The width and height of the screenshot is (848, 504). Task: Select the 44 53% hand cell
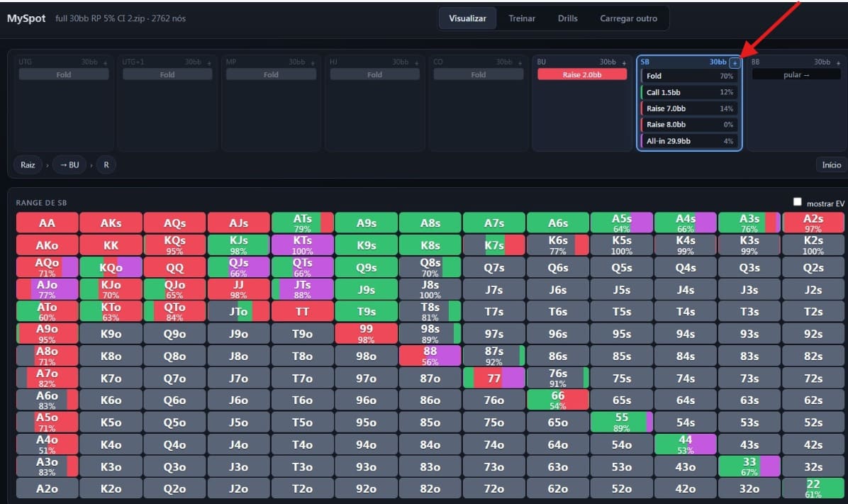(685, 444)
